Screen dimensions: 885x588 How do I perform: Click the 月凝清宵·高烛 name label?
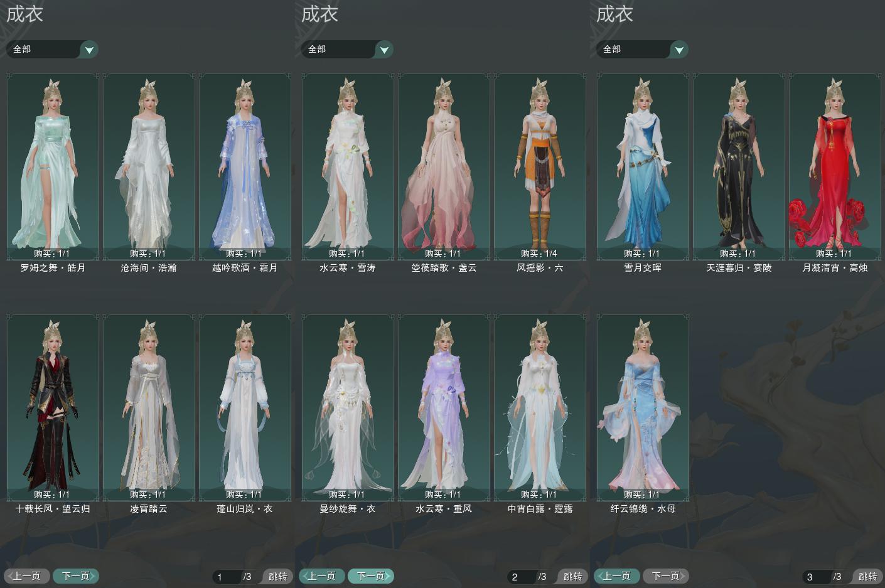pyautogui.click(x=835, y=268)
